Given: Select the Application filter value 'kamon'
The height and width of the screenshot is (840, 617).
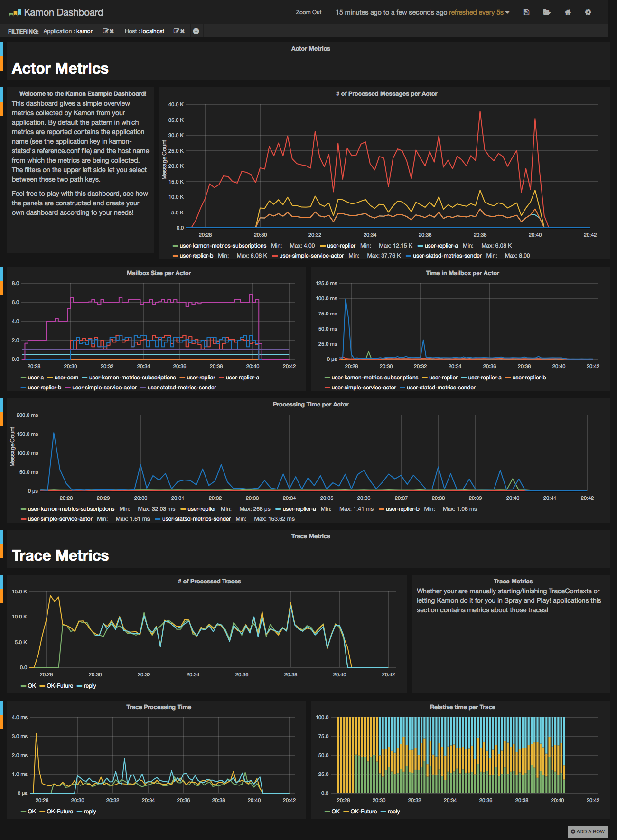Looking at the screenshot, I should click(x=85, y=31).
